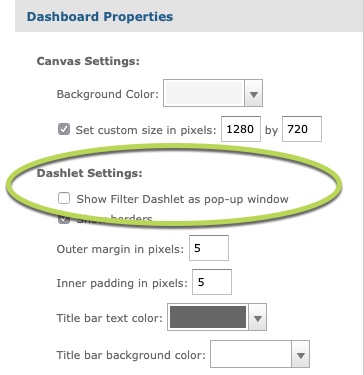This screenshot has height=375, width=364.
Task: Toggle the partially hidden Show borders checkbox
Action: 64,219
